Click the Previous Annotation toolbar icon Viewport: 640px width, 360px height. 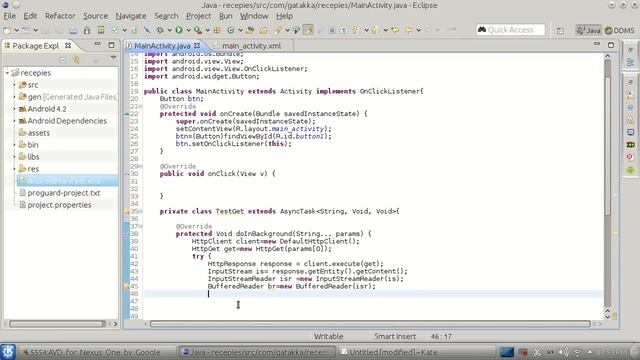375,30
